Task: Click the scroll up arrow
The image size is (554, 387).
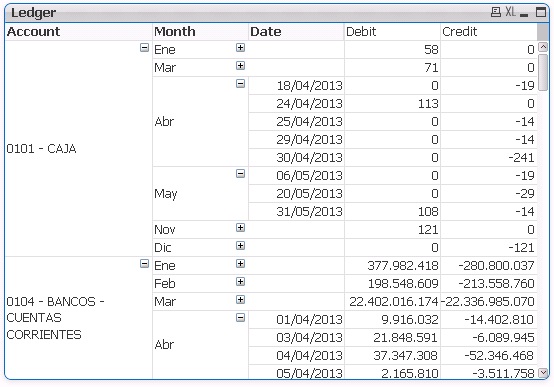Action: coord(543,47)
